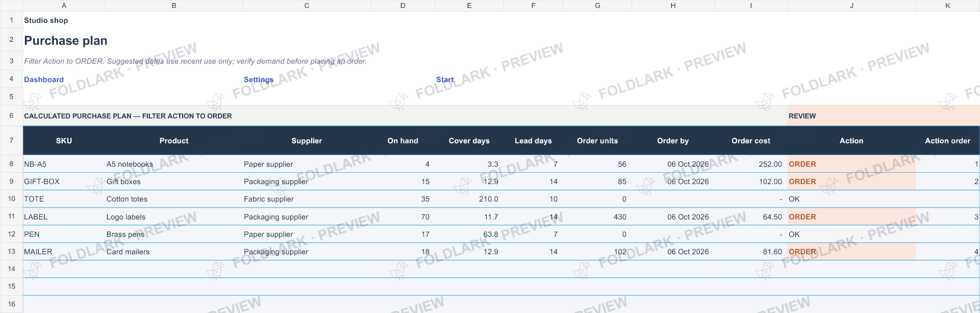This screenshot has width=980, height=313.
Task: Select the 210.0 cover days cell
Action: coord(469,199)
